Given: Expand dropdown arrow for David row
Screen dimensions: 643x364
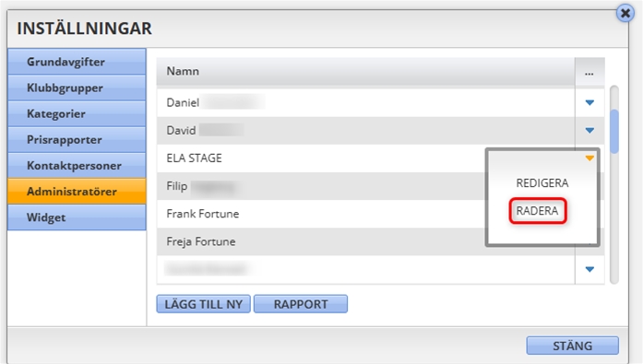Looking at the screenshot, I should [x=589, y=131].
